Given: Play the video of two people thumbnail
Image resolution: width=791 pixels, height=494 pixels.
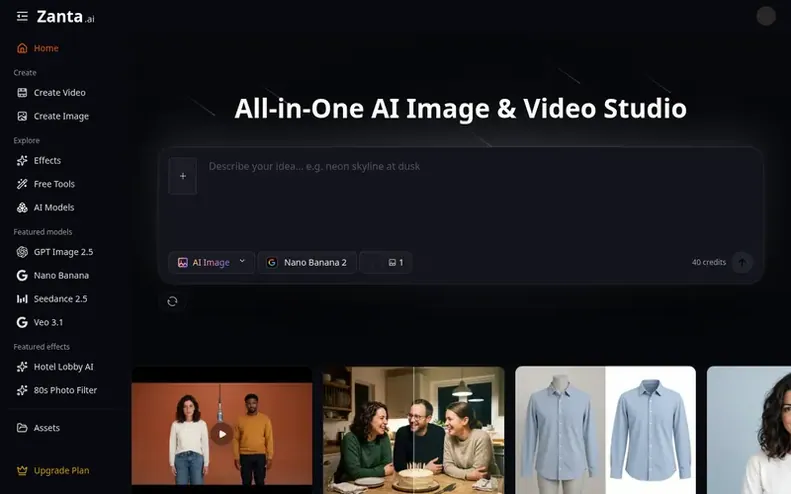Looking at the screenshot, I should click(221, 434).
